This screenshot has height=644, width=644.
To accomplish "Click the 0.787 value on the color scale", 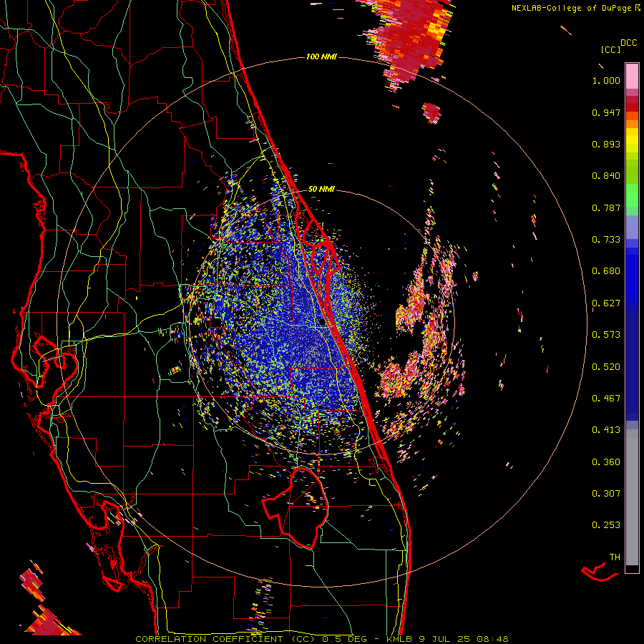I will (606, 208).
